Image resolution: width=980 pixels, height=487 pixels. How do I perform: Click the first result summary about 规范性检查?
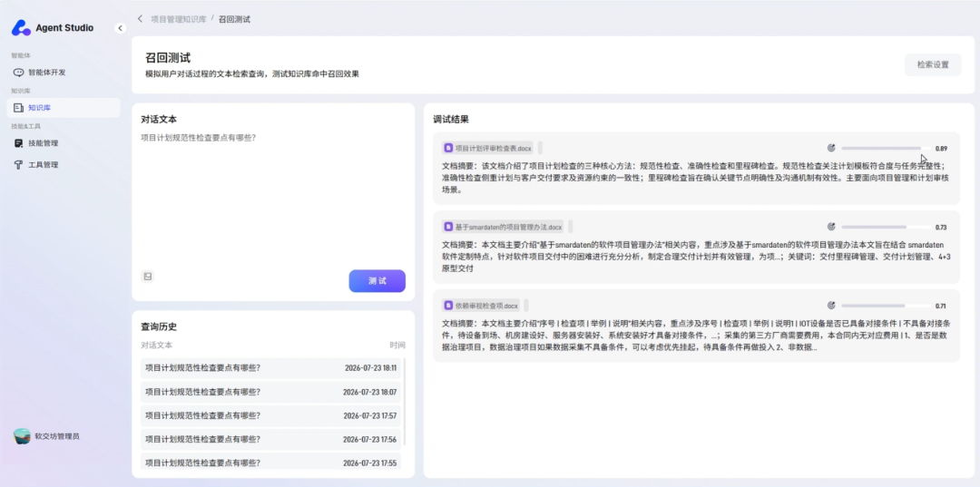coord(696,178)
